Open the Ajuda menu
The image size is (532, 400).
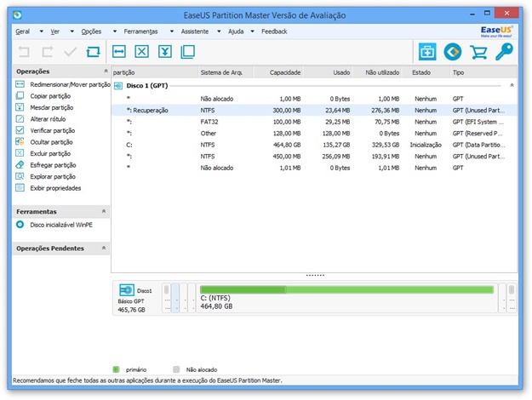coord(236,31)
